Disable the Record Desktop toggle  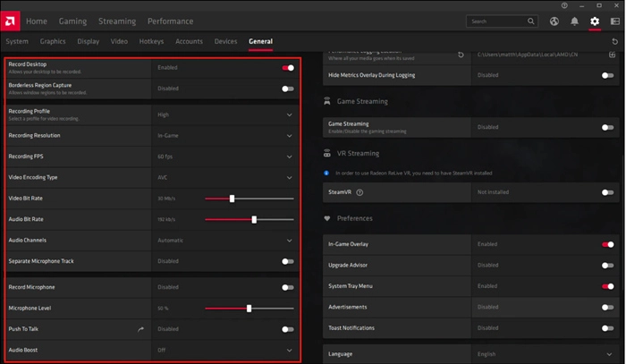pos(287,67)
